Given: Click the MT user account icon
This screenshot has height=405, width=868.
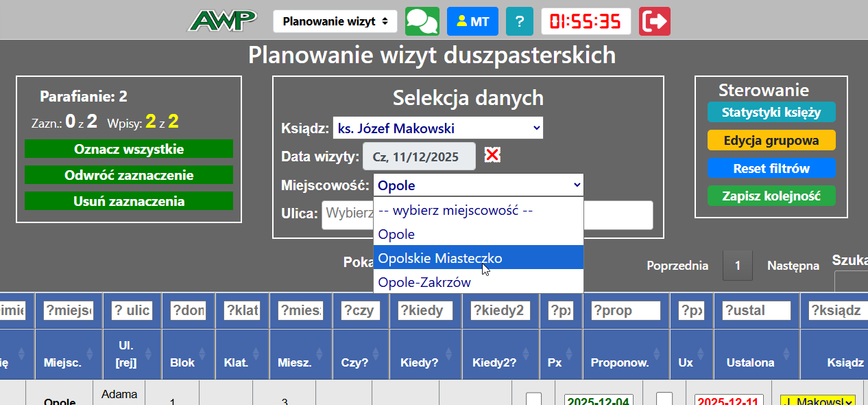Looking at the screenshot, I should click(472, 21).
